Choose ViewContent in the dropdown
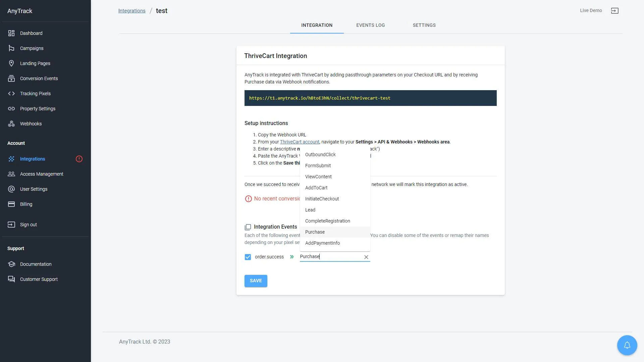 pyautogui.click(x=335, y=177)
